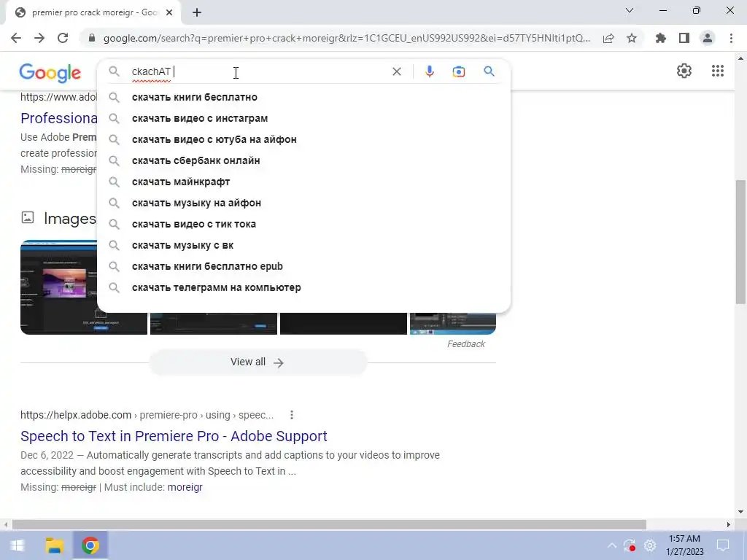Clear the search box text
The height and width of the screenshot is (560, 747).
[396, 71]
